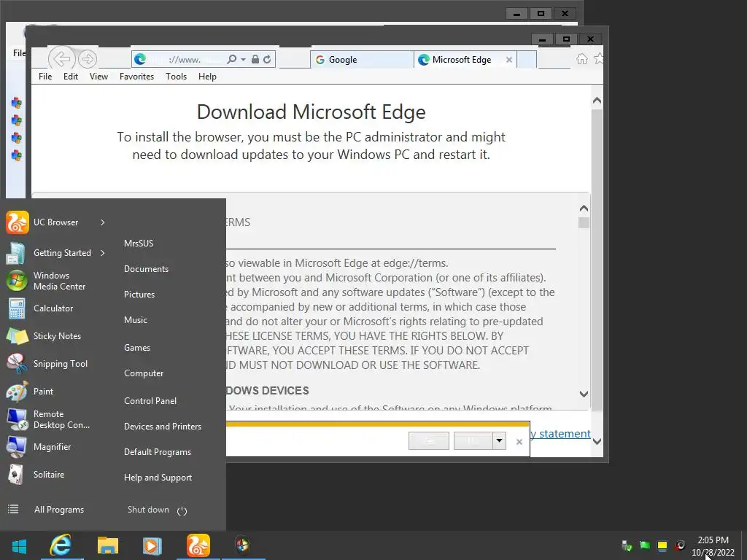Switch to the Google tab
747x560 pixels.
[362, 60]
